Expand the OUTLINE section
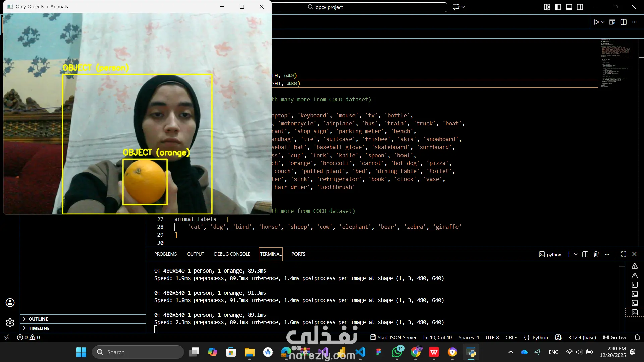The width and height of the screenshot is (644, 362). coord(38,319)
